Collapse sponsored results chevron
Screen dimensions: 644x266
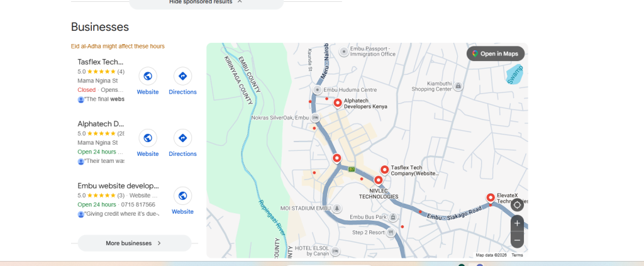click(x=240, y=2)
